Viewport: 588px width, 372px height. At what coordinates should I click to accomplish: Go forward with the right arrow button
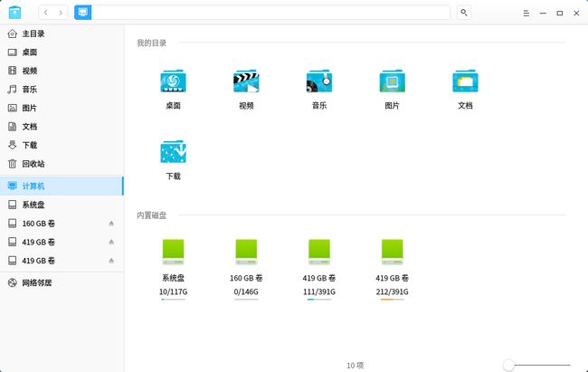pos(61,13)
